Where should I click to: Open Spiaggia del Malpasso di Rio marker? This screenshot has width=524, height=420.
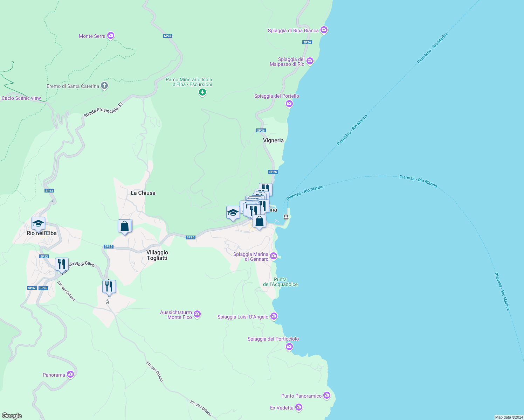(x=310, y=62)
